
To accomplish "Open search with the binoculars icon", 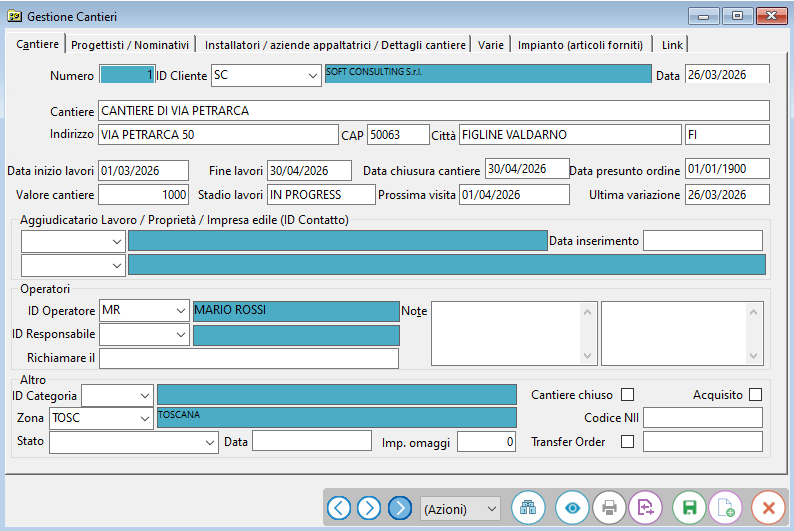I will tap(528, 508).
